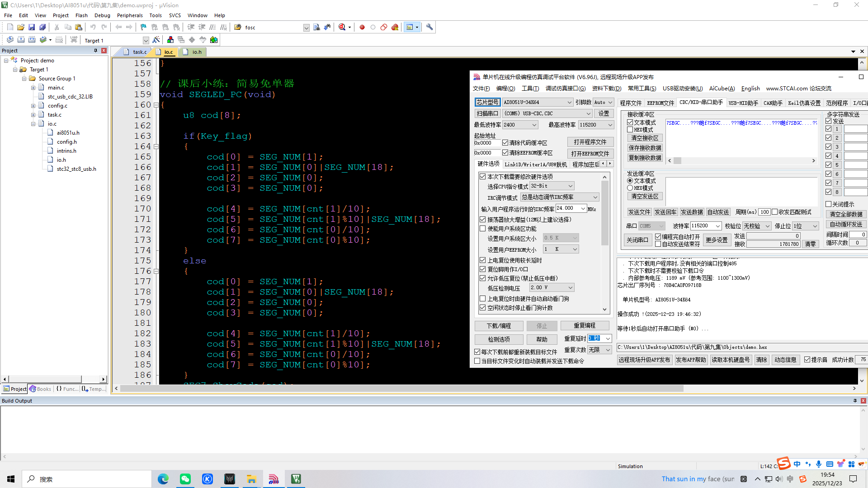Click the 下载/编程 button

point(499,326)
